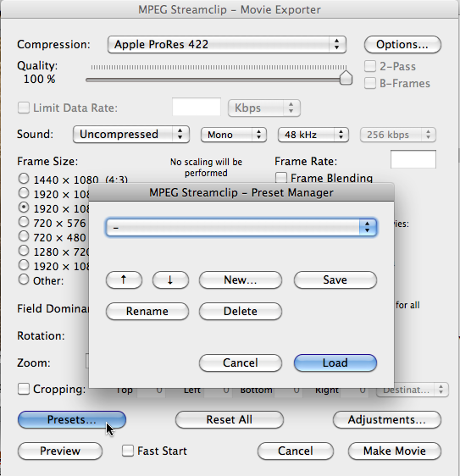The height and width of the screenshot is (476, 460).
Task: Tick the Limit Data Rate checkbox
Action: point(24,108)
